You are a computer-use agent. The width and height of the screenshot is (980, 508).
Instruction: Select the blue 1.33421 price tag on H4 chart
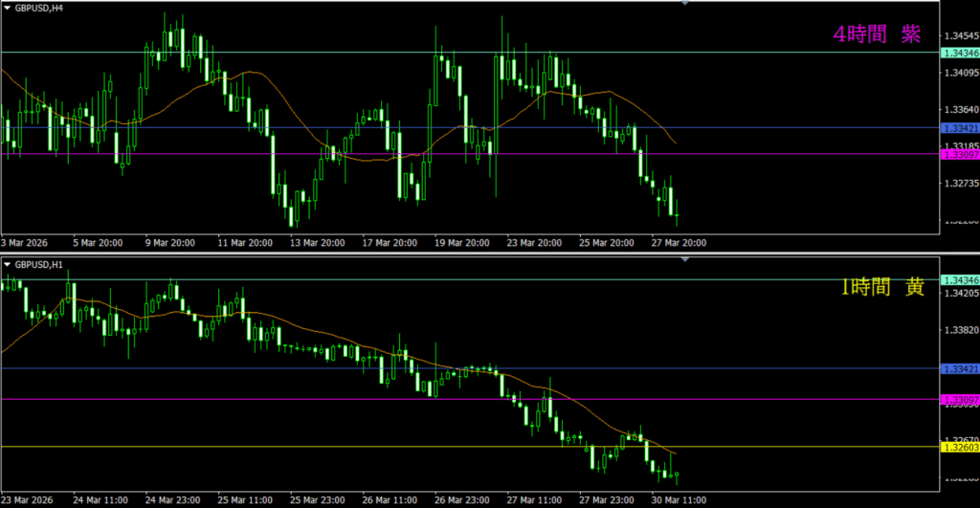(x=959, y=128)
